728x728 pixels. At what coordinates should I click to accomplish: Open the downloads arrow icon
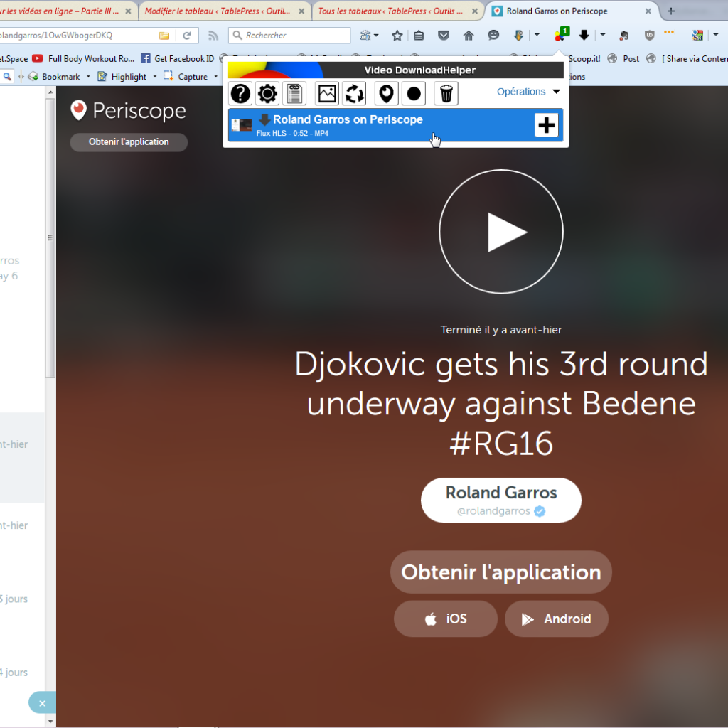[x=584, y=35]
